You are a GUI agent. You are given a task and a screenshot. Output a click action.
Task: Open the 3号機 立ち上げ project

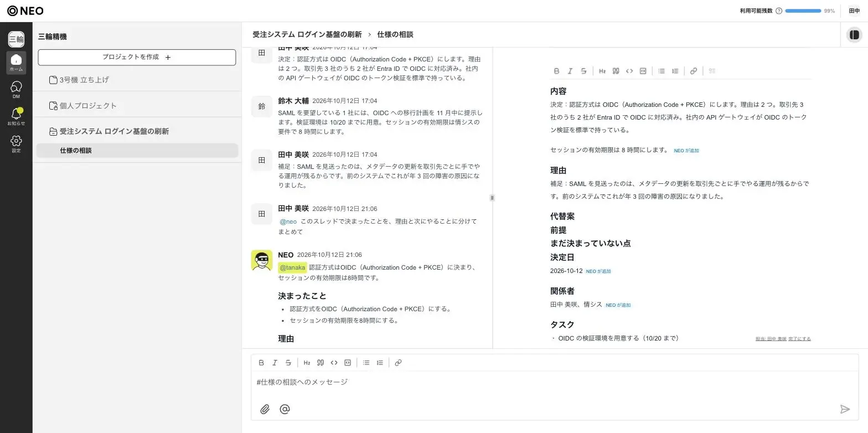137,80
